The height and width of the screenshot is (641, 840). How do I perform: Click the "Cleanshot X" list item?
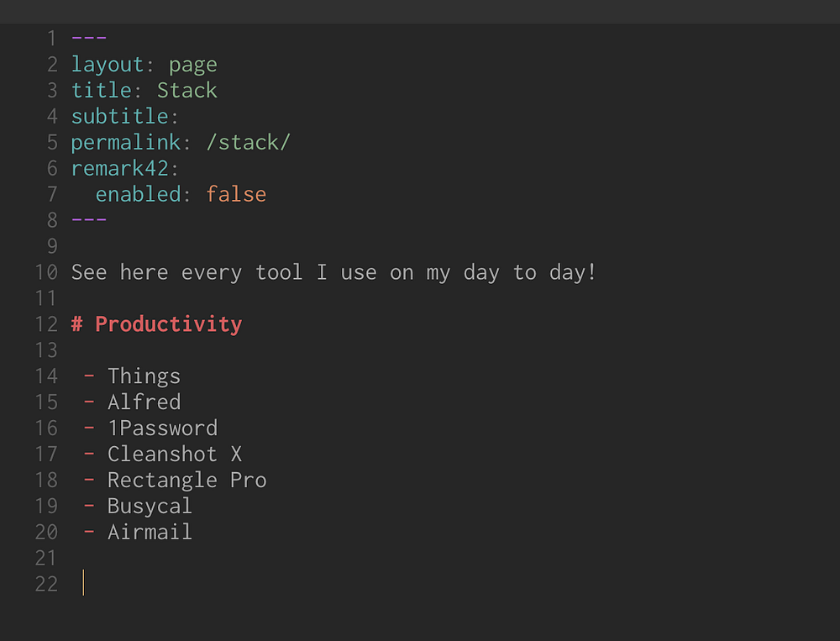174,454
